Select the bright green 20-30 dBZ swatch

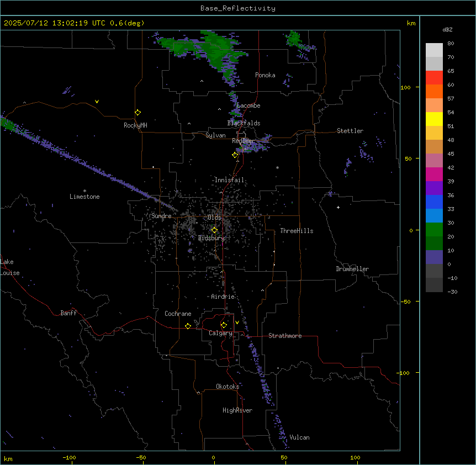pyautogui.click(x=434, y=230)
